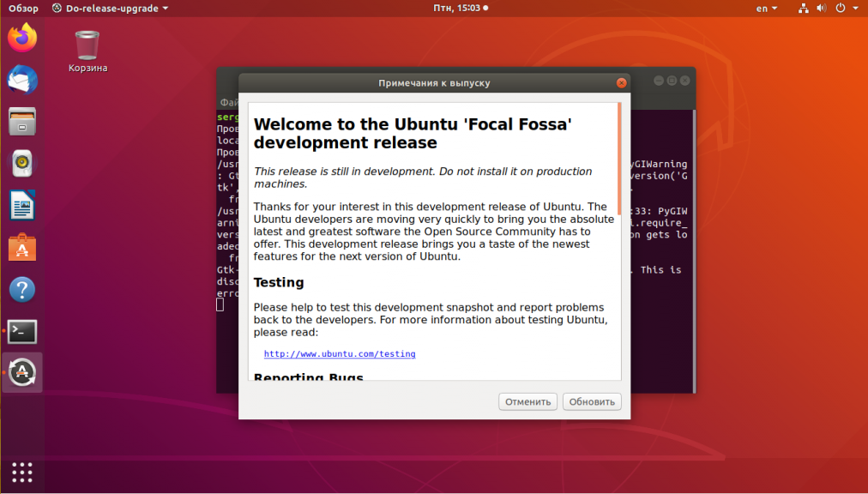Open Ubuntu Software store icon
The height and width of the screenshot is (494, 868).
coord(22,247)
